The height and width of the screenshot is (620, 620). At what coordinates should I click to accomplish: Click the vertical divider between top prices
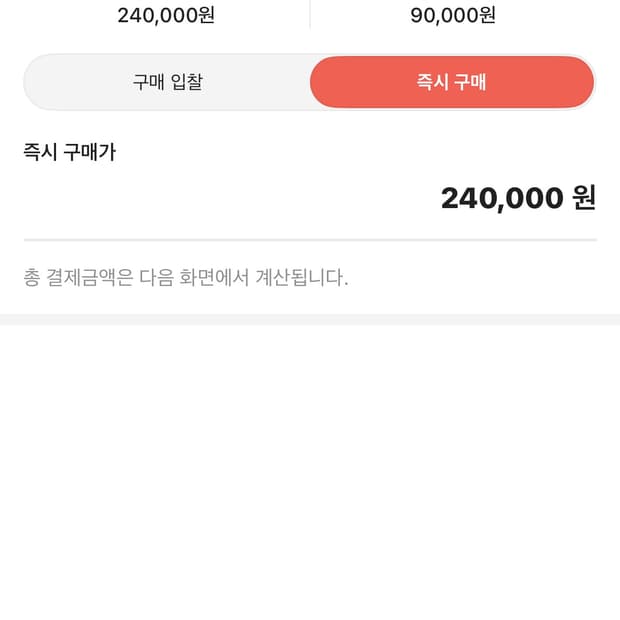(x=310, y=14)
